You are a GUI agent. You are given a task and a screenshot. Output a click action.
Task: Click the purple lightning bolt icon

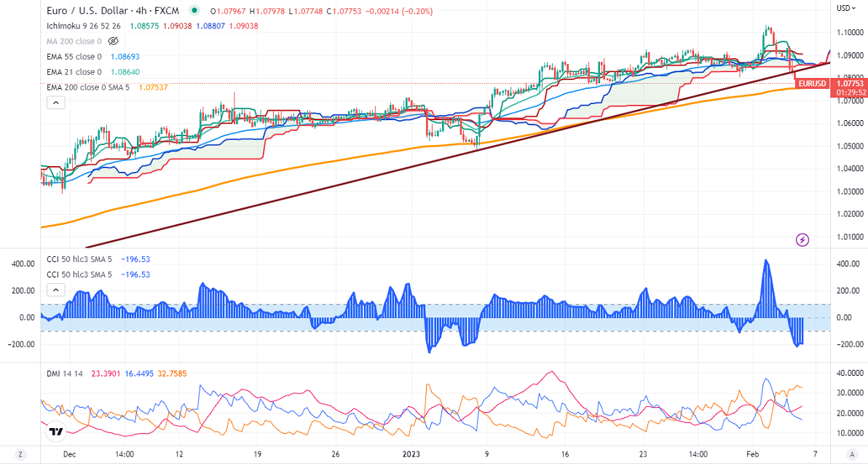[802, 239]
